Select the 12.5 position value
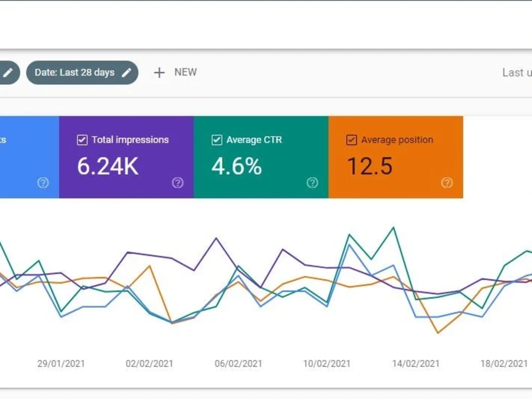Screen dimensions: 532x399 [x=370, y=166]
